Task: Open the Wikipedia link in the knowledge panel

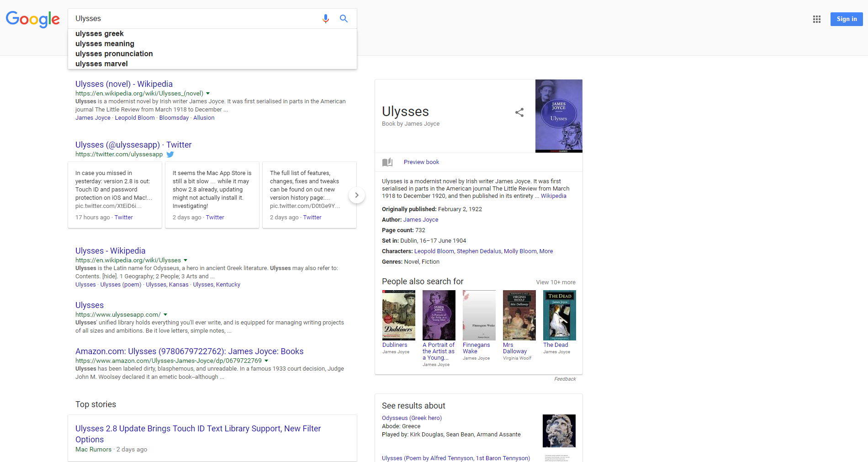Action: click(553, 196)
